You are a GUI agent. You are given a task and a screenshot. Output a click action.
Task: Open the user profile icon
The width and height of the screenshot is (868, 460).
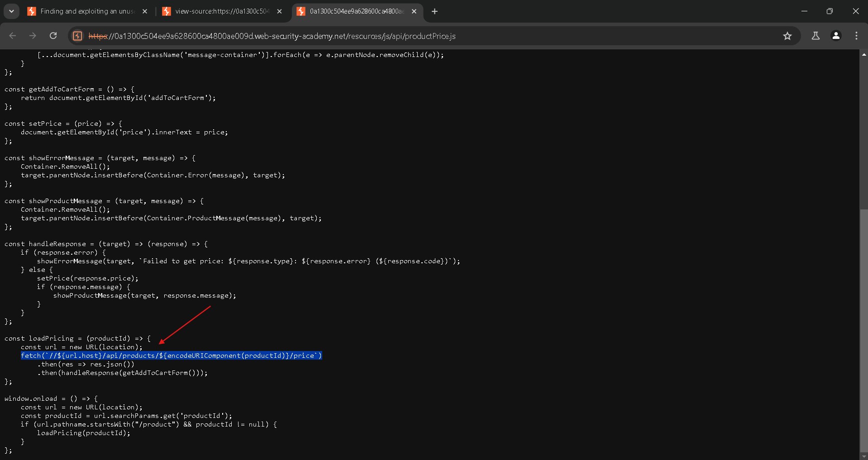coord(836,36)
